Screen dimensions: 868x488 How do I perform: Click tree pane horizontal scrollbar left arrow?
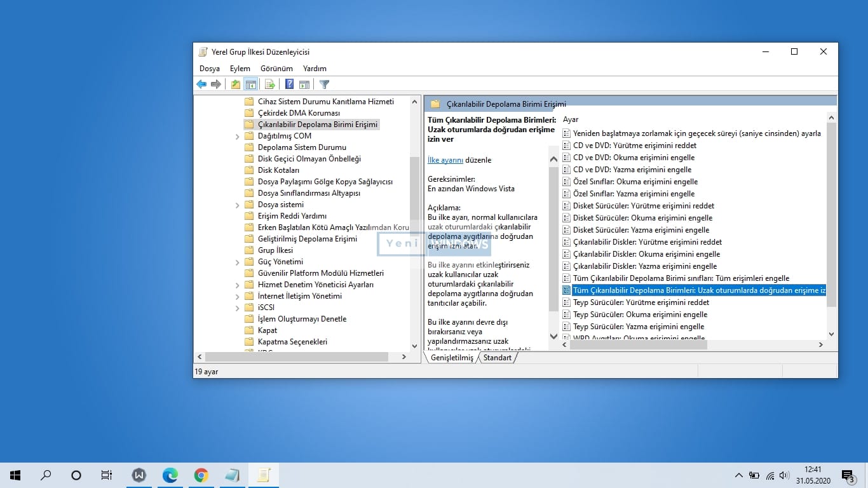pos(200,357)
